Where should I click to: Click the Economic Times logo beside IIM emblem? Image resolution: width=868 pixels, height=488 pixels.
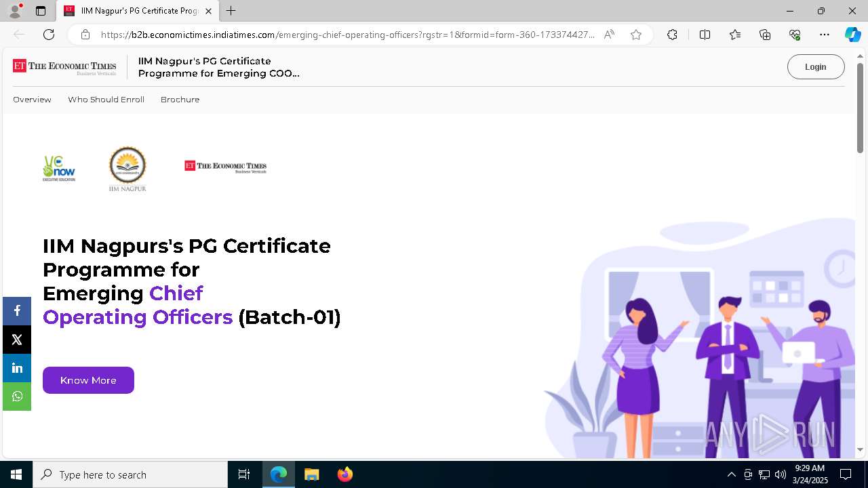click(x=225, y=167)
